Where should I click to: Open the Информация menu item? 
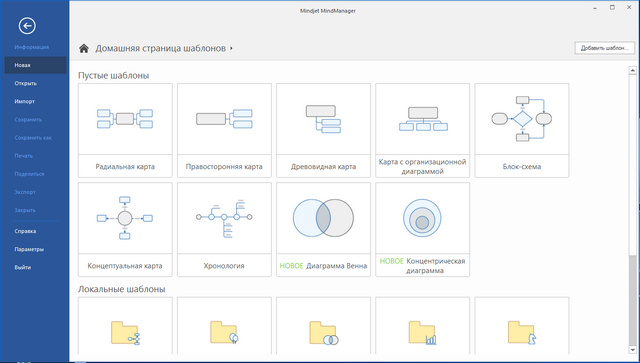point(31,47)
